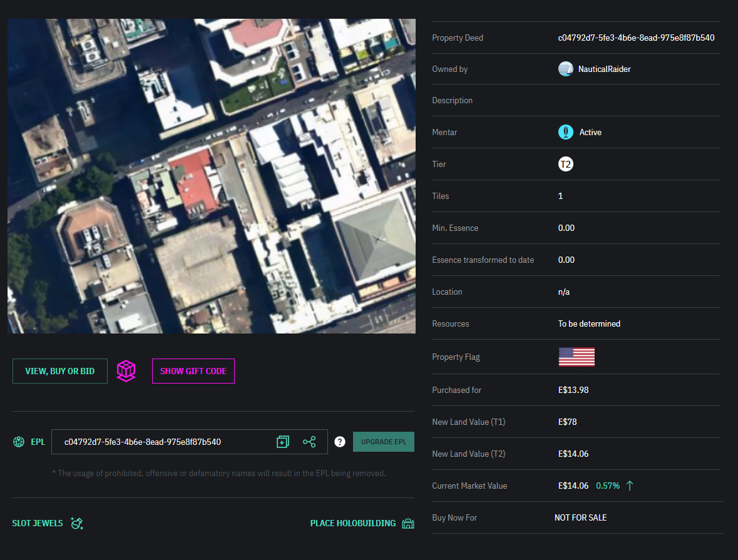The image size is (738, 560).
Task: Click the share icon in EPL field
Action: (309, 442)
